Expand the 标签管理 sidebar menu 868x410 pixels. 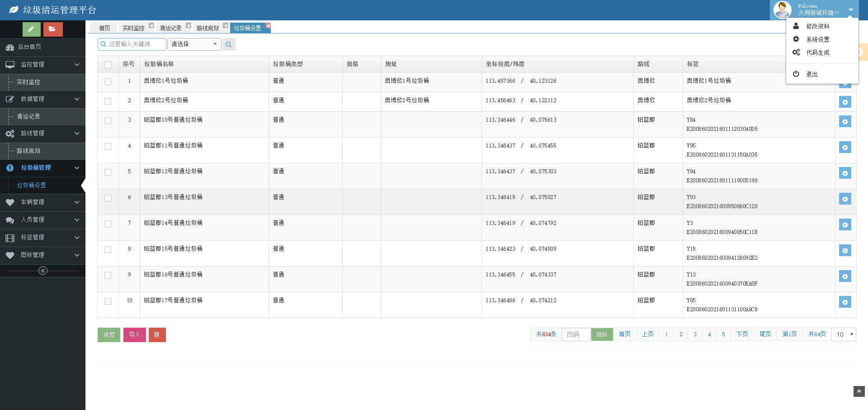[x=42, y=238]
